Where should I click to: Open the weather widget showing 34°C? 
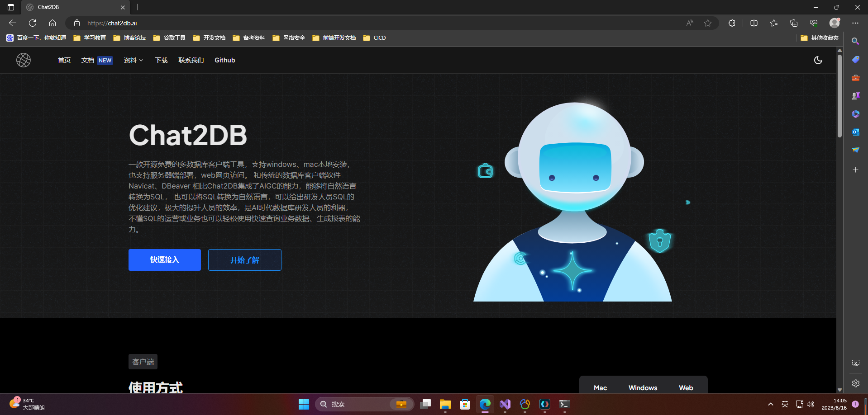27,404
